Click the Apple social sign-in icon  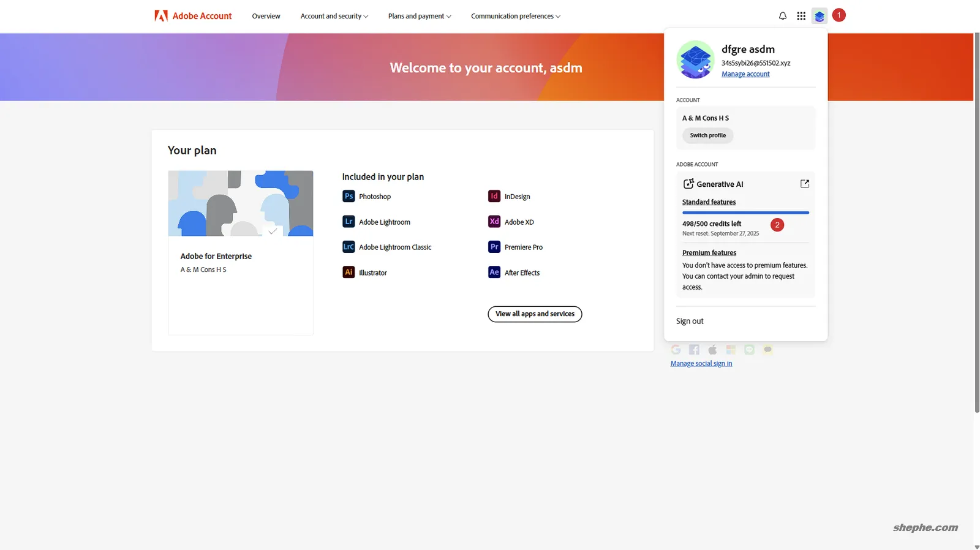712,350
